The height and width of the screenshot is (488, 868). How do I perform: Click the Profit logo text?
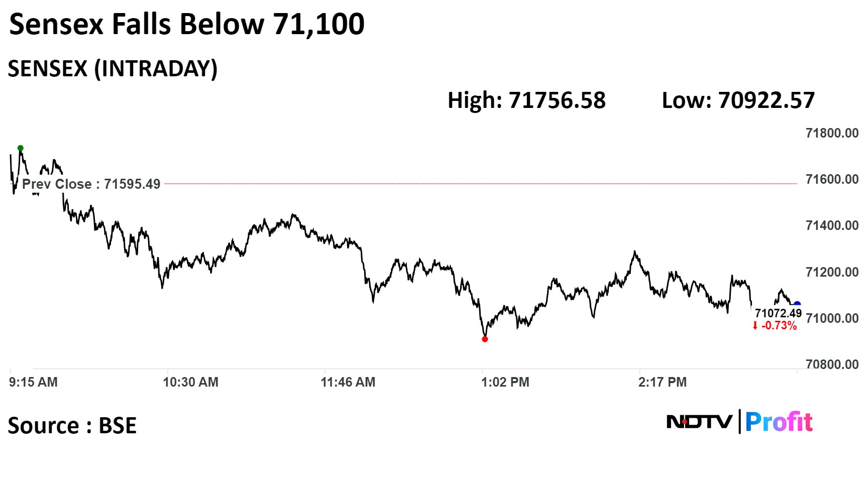coord(779,422)
